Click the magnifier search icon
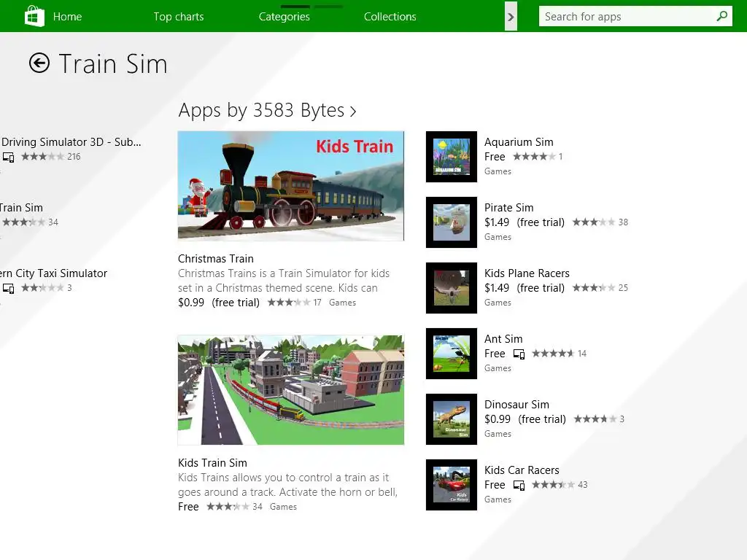 click(x=721, y=16)
